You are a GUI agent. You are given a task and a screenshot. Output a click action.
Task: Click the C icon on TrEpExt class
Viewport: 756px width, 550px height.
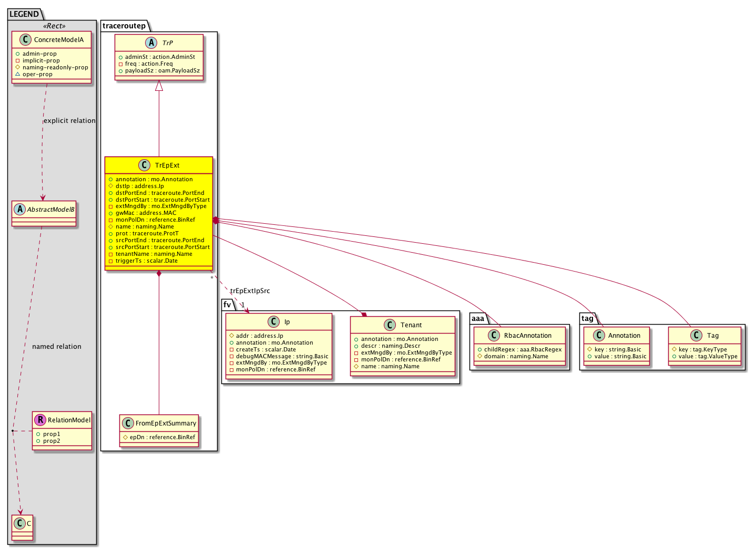pyautogui.click(x=145, y=165)
